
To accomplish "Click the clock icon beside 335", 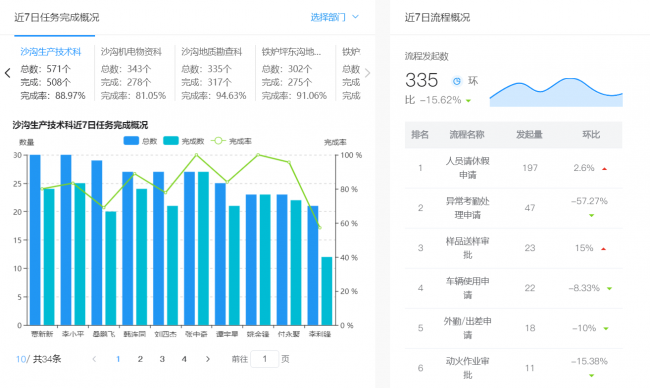I will click(456, 81).
